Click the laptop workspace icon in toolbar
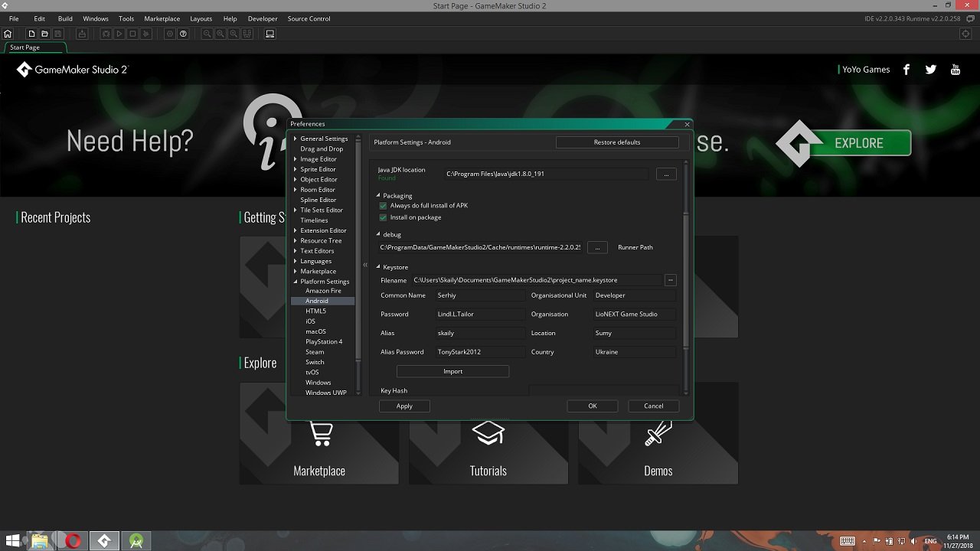This screenshot has height=551, width=980. [x=269, y=34]
